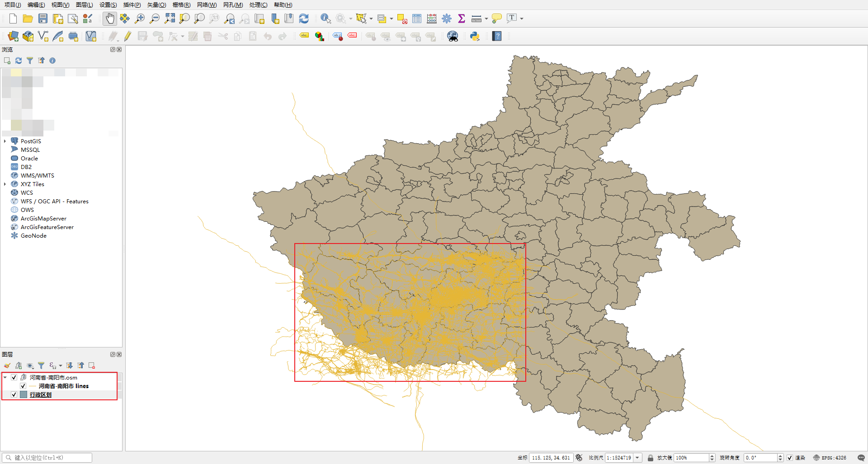Open the Text Annotation dropdown arrow

pos(522,19)
